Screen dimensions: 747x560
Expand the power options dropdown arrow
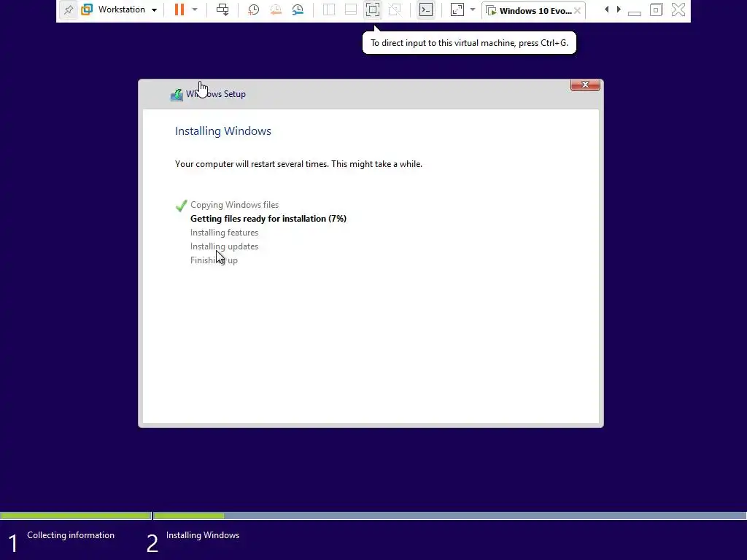click(195, 9)
